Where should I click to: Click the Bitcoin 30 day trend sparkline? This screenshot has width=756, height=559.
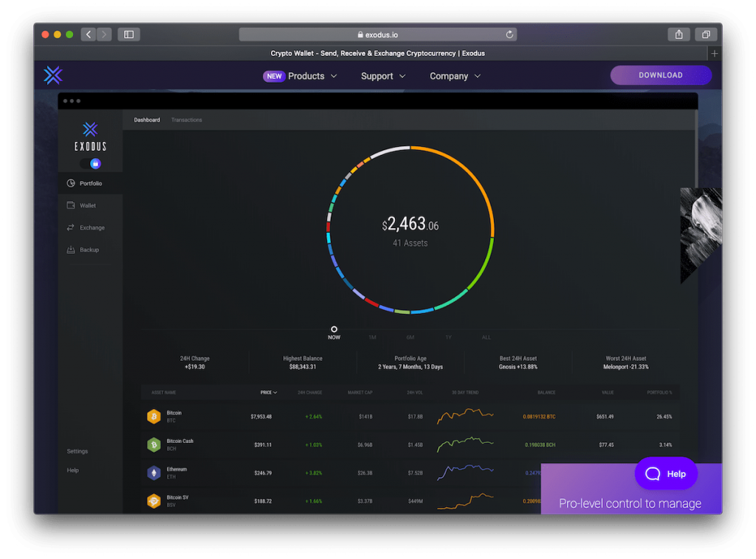465,415
